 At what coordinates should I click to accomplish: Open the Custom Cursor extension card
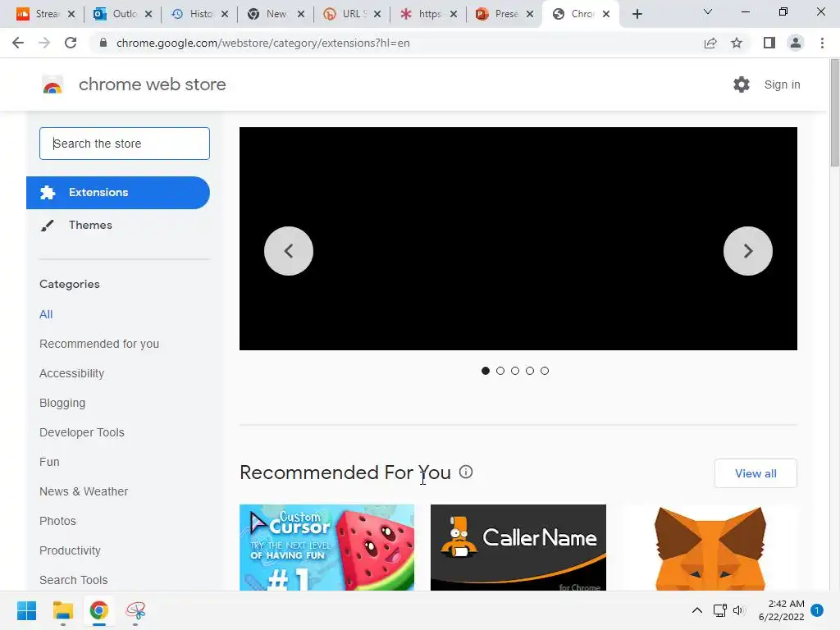click(x=326, y=547)
